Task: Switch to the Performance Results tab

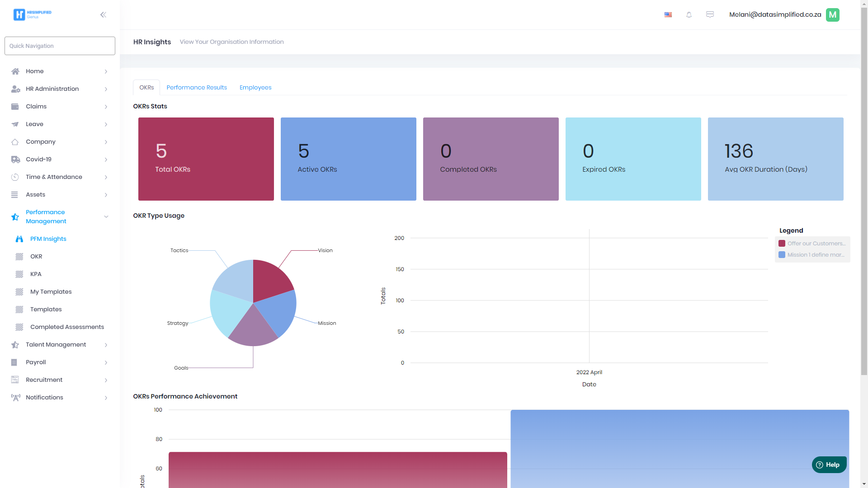Action: (x=197, y=88)
